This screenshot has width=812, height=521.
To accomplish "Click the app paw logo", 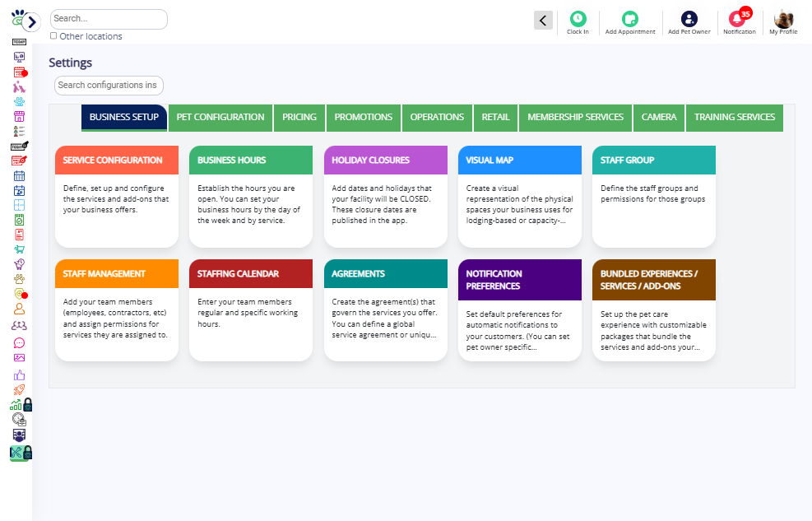I will click(x=18, y=17).
